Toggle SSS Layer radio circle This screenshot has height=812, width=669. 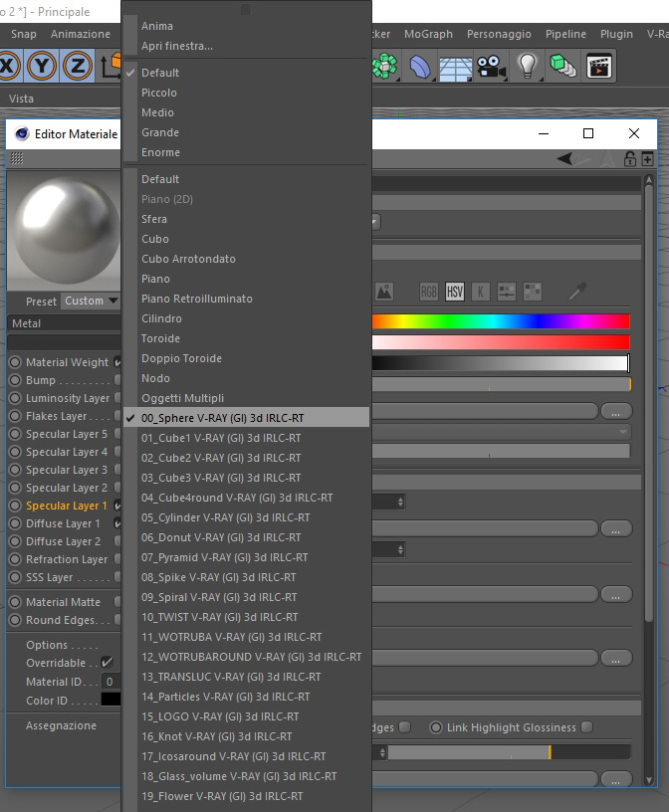tap(16, 577)
